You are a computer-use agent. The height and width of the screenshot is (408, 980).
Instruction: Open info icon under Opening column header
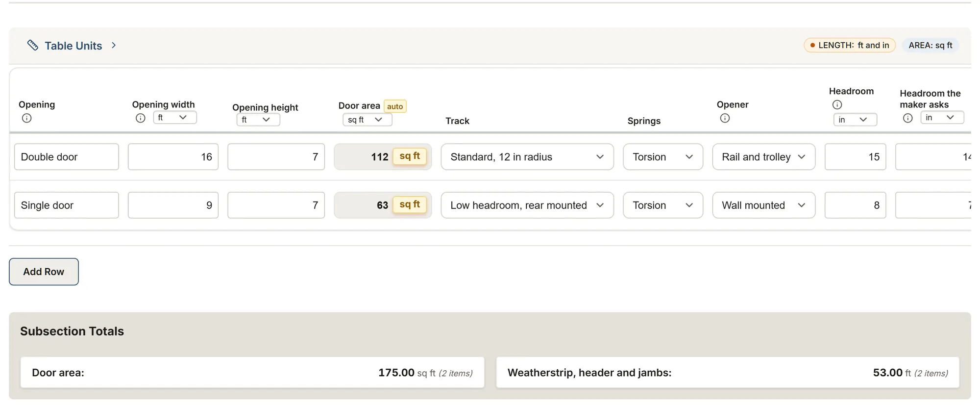coord(27,118)
